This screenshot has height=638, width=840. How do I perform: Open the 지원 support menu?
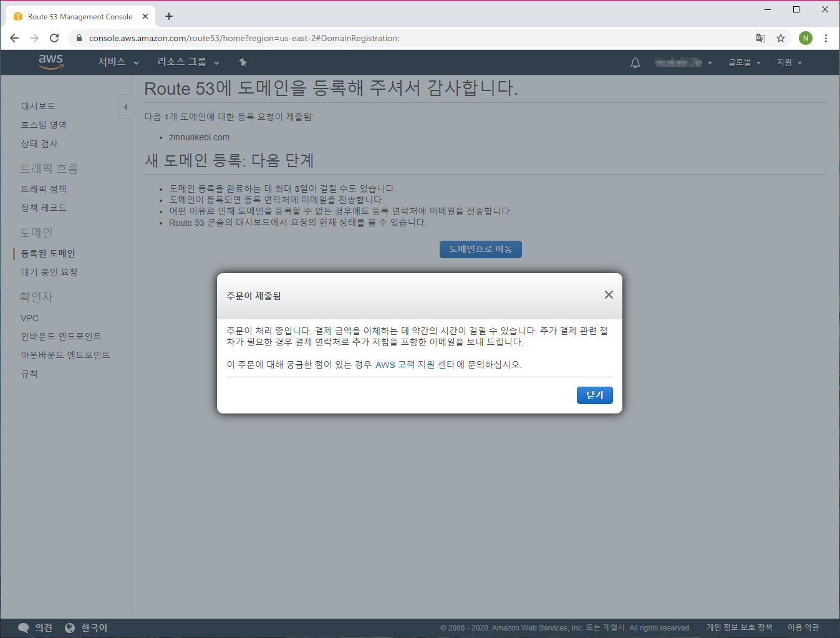(x=789, y=62)
